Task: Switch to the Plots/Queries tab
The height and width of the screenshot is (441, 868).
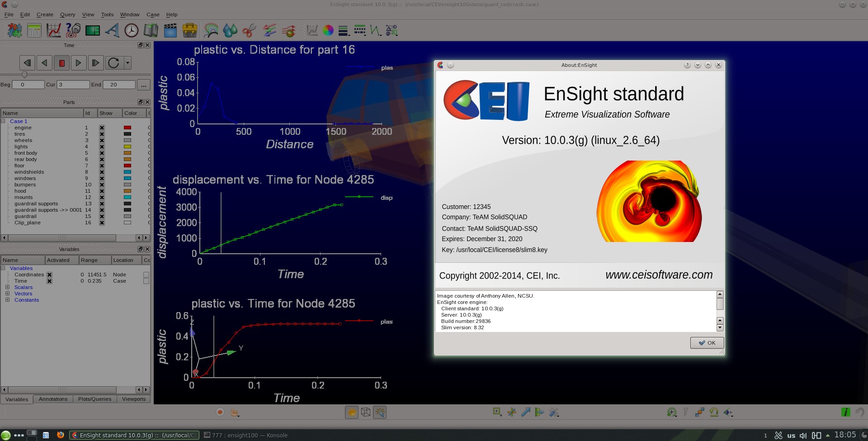Action: click(94, 399)
